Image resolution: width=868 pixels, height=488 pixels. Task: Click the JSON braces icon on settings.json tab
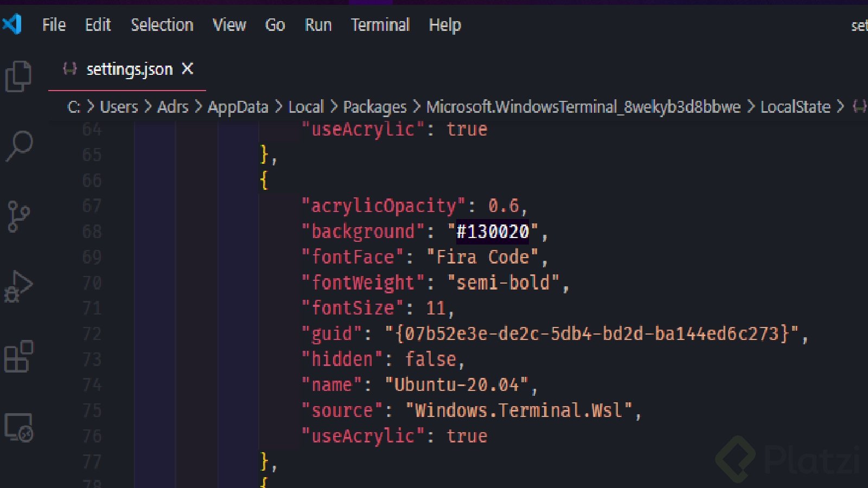pos(69,69)
